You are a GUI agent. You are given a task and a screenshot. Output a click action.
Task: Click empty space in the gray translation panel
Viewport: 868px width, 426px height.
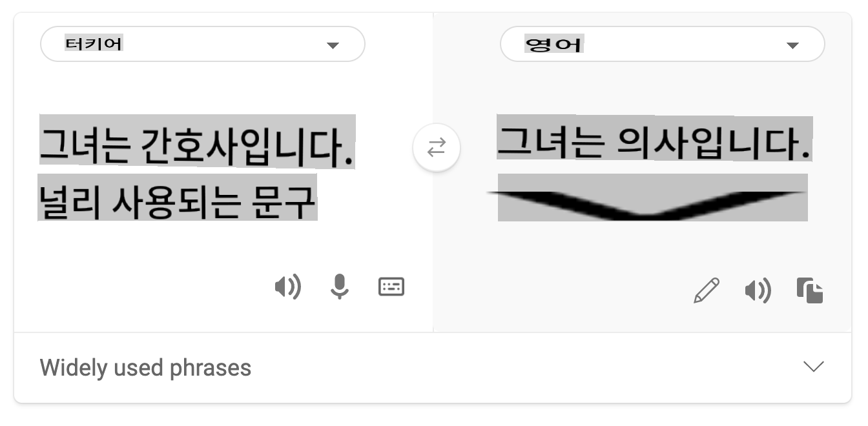pyautogui.click(x=581, y=271)
